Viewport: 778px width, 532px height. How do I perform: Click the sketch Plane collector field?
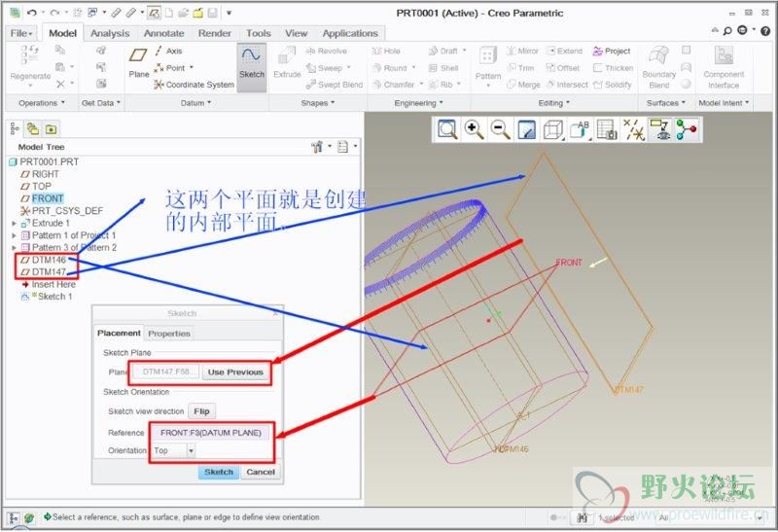[x=165, y=372]
